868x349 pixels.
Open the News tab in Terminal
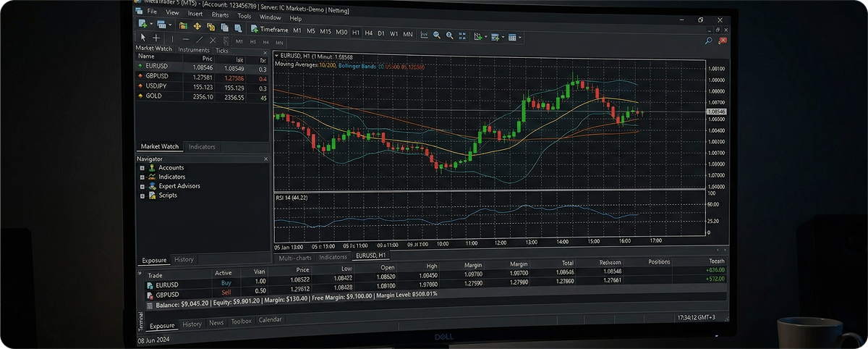tap(216, 322)
